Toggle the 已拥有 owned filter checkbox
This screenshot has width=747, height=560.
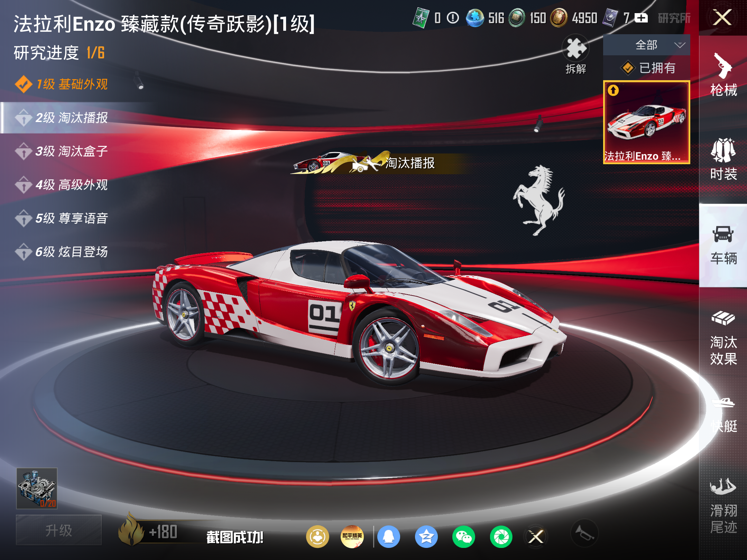point(628,68)
